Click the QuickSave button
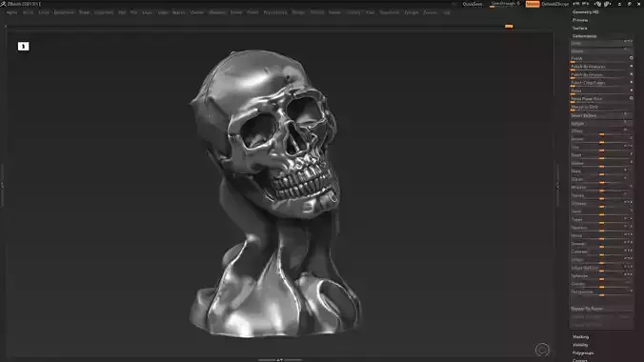Screen dimensions: 644x362 pyautogui.click(x=473, y=4)
